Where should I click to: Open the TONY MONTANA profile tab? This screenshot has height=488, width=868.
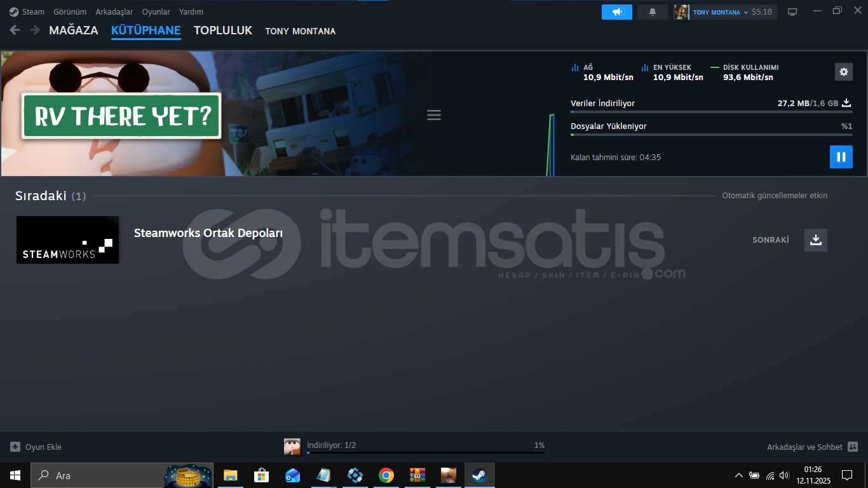(301, 31)
